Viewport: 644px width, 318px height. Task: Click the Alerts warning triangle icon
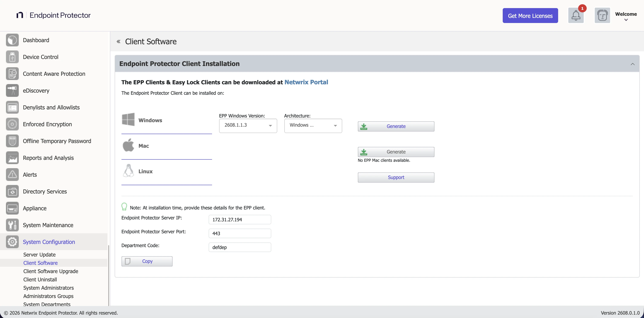click(12, 175)
